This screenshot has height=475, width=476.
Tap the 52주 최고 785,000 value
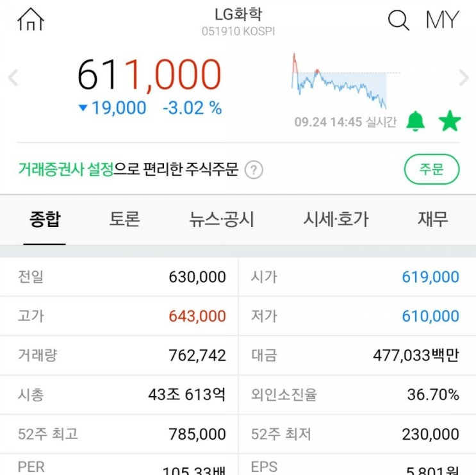(197, 434)
